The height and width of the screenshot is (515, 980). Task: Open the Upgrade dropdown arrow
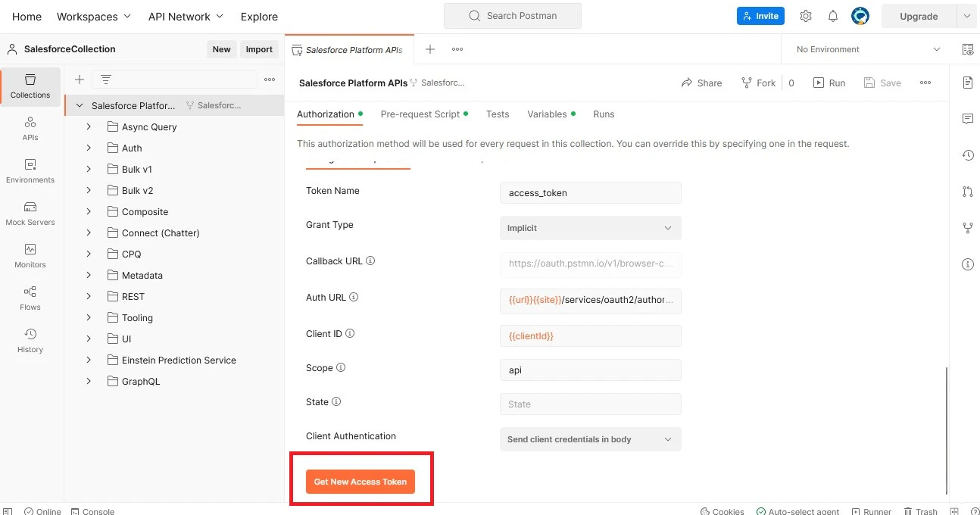tap(966, 16)
